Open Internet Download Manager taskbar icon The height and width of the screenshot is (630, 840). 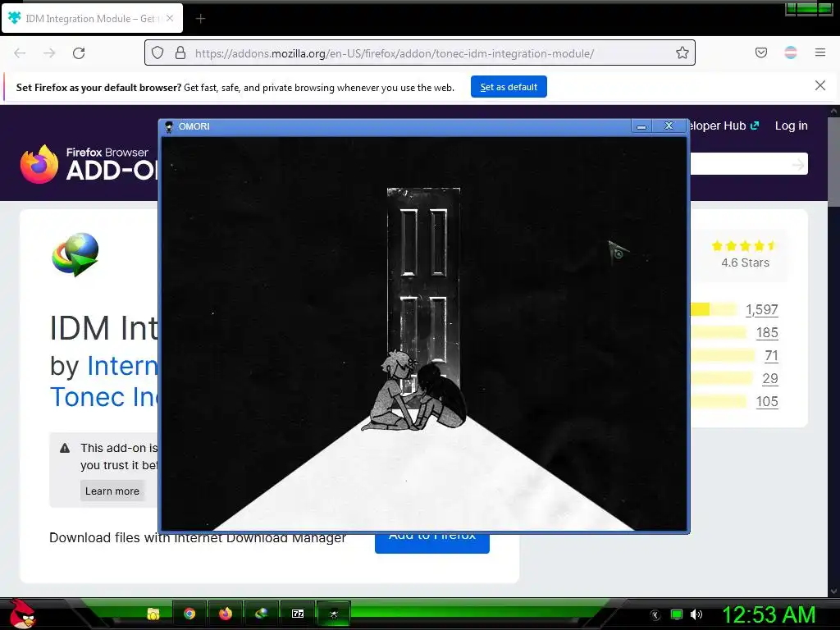[262, 614]
